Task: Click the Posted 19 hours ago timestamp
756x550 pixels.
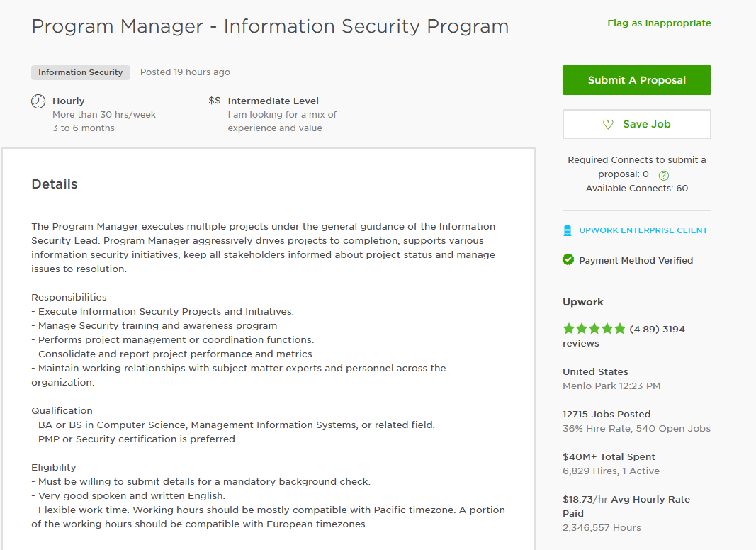Action: click(185, 72)
